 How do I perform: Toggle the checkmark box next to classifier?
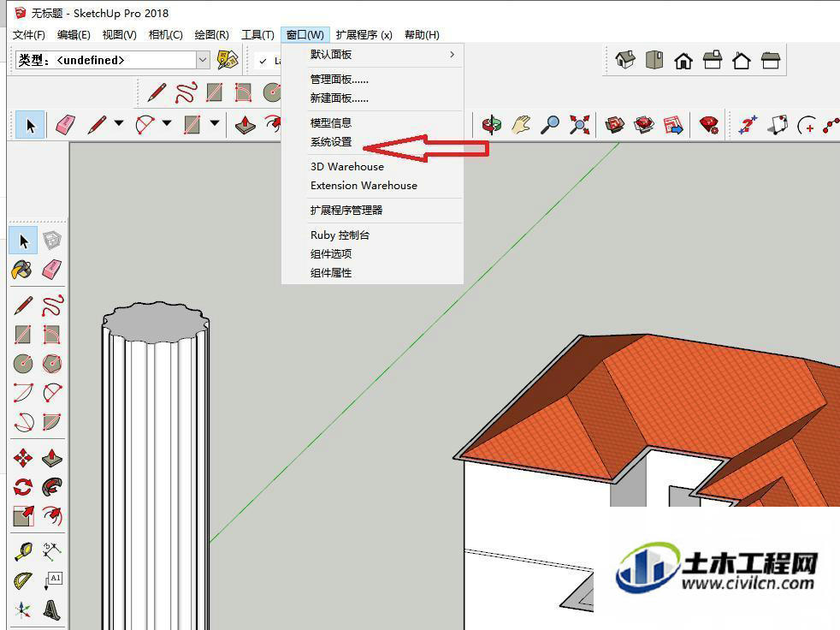coord(263,61)
